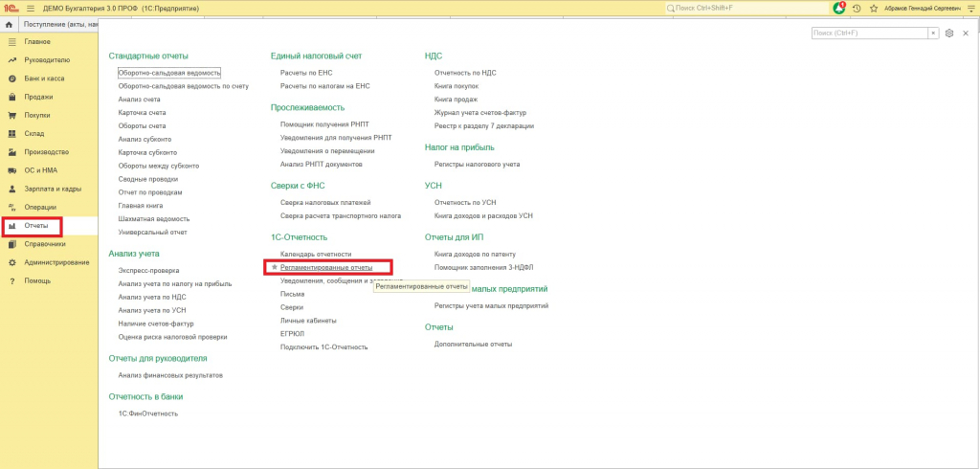The height and width of the screenshot is (469, 980).
Task: Open Регистры налогового учета
Action: 477,165
